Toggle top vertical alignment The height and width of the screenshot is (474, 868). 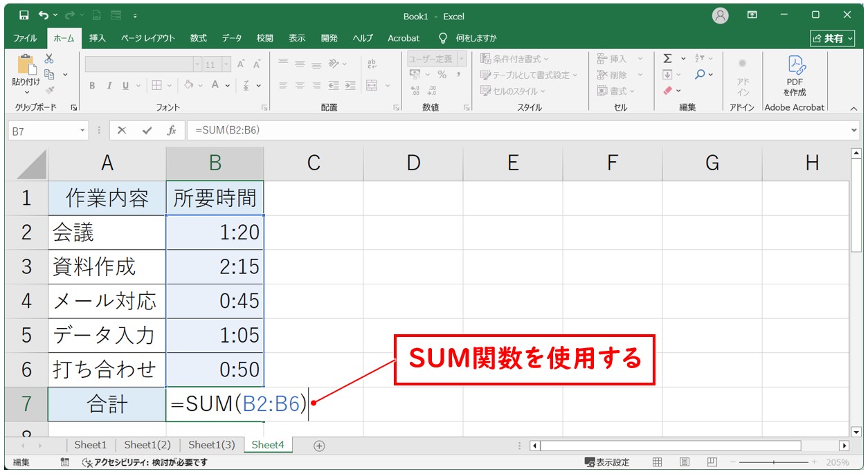(x=283, y=64)
